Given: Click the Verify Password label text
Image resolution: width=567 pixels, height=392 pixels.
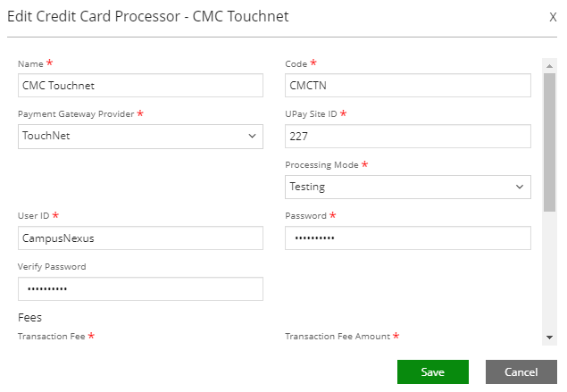Looking at the screenshot, I should pos(52,266).
